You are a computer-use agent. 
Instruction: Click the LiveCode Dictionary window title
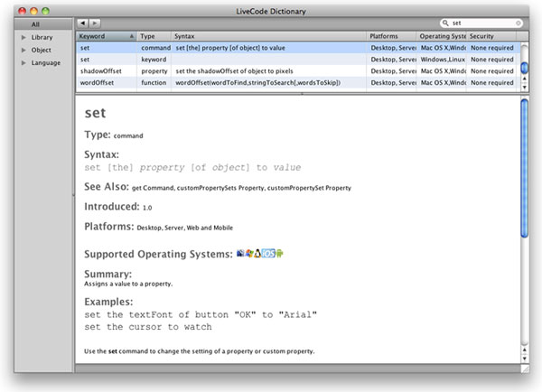271,11
